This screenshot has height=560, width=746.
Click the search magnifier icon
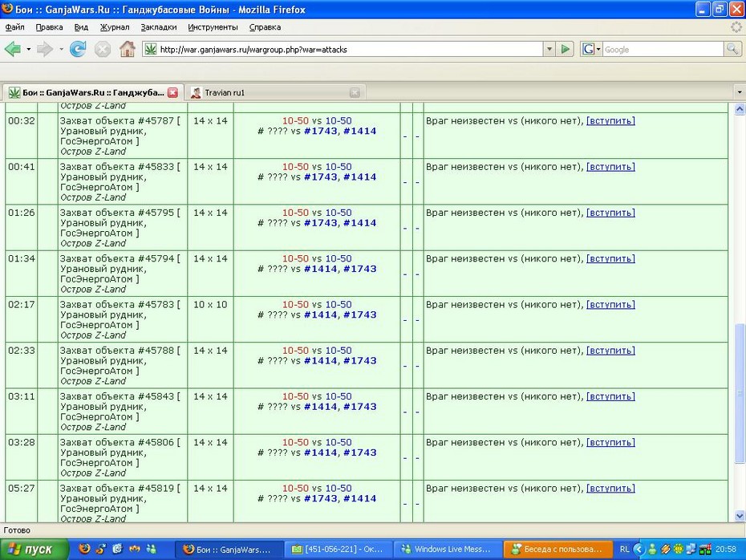(732, 49)
